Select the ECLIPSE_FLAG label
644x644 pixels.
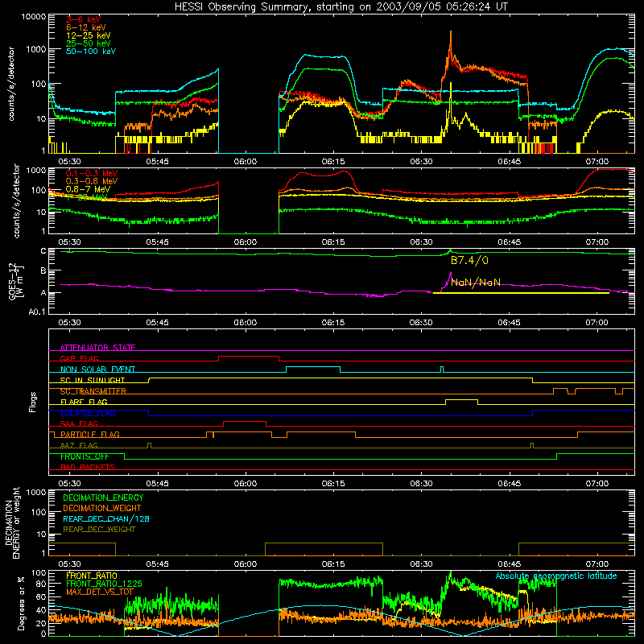click(x=88, y=413)
